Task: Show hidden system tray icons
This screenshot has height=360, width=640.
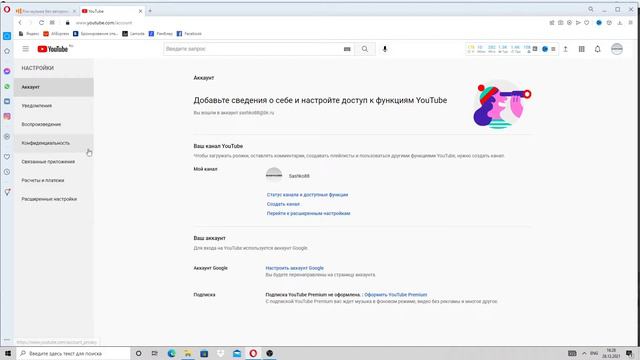Action: (x=584, y=353)
